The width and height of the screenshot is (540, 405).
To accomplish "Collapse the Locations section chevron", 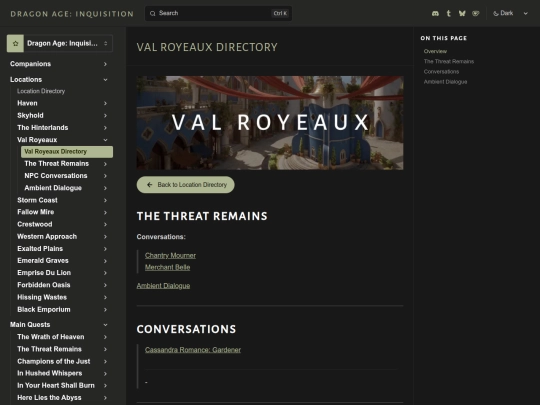I will click(105, 80).
